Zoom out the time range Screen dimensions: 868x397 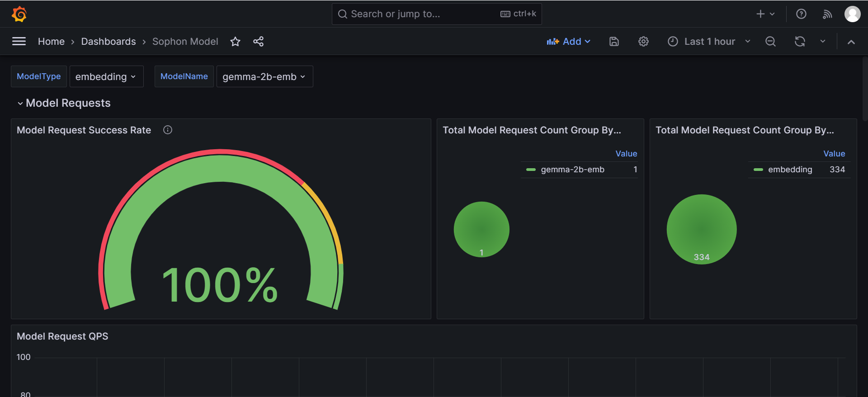pos(770,42)
